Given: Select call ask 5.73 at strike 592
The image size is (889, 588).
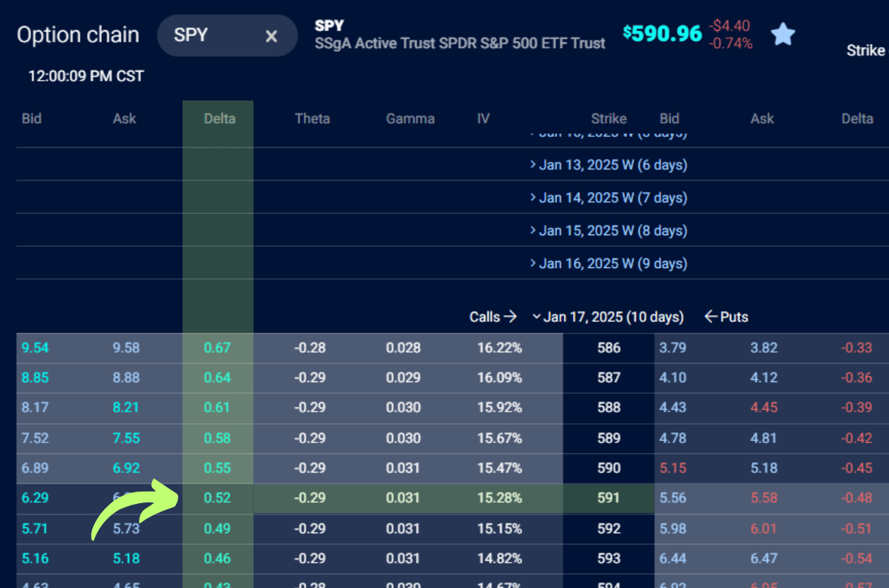Looking at the screenshot, I should (x=126, y=528).
